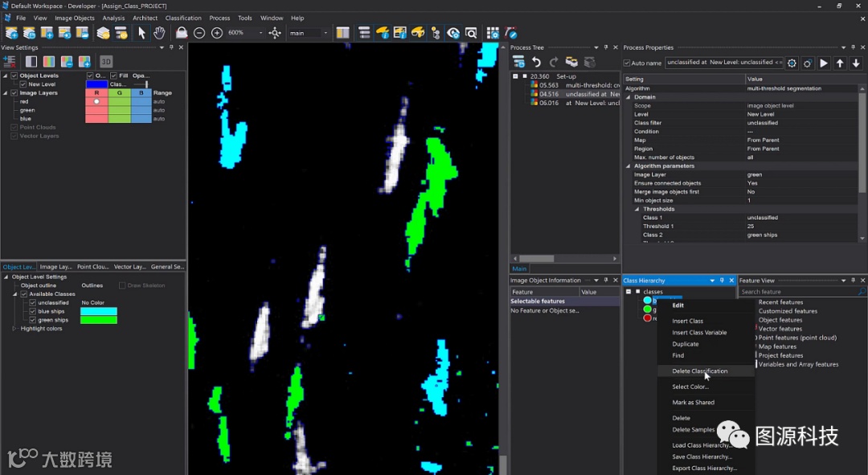
Task: Switch to the Image Layers settings tab
Action: (55, 267)
